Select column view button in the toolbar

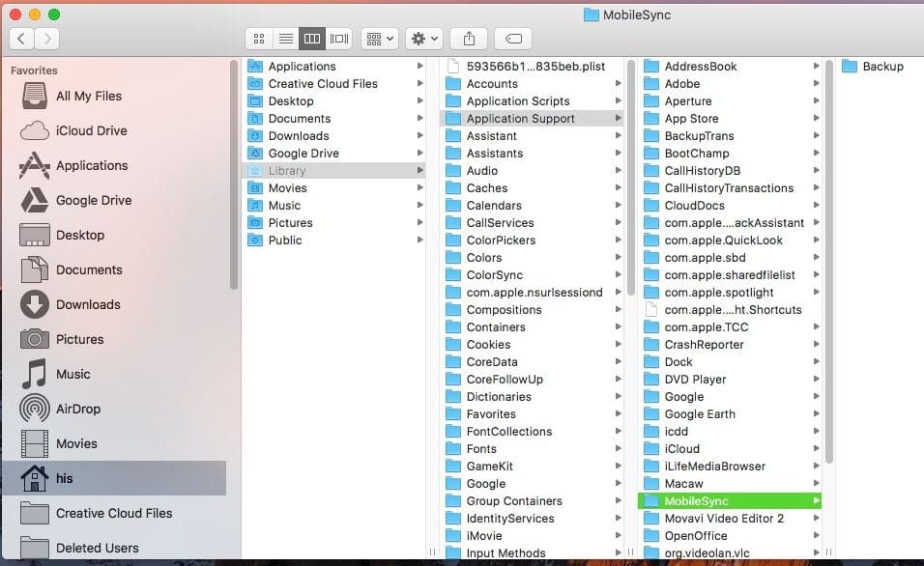pos(312,39)
